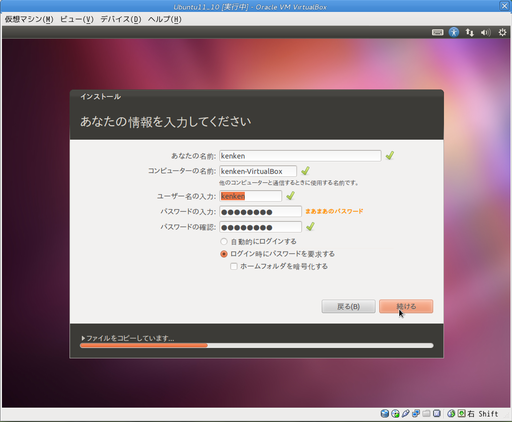Open the power and session gear menu

pyautogui.click(x=502, y=32)
